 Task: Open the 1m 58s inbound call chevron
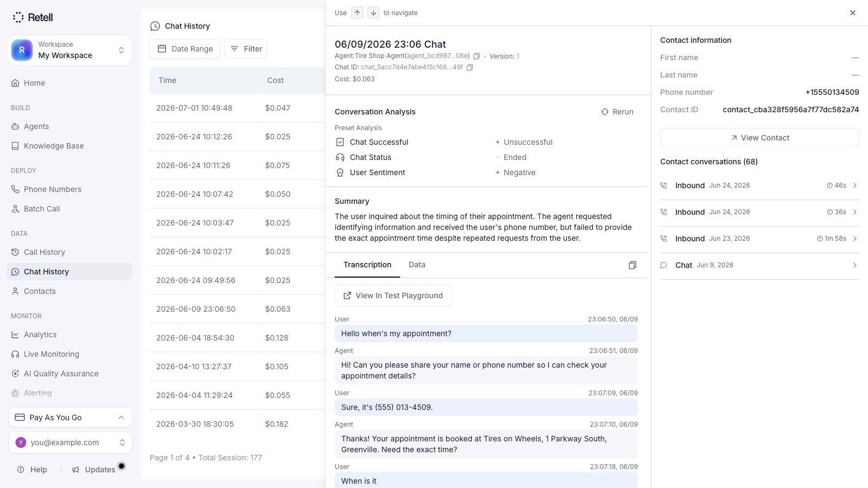pos(854,239)
